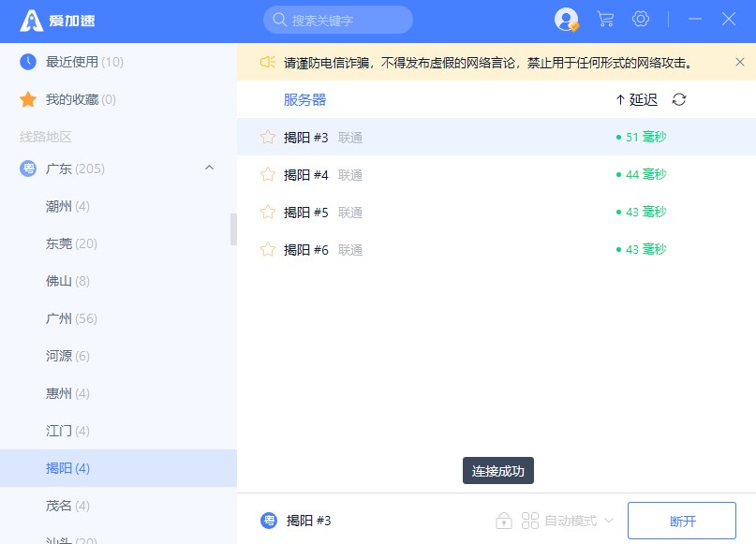Open the shopping cart icon

tap(605, 20)
